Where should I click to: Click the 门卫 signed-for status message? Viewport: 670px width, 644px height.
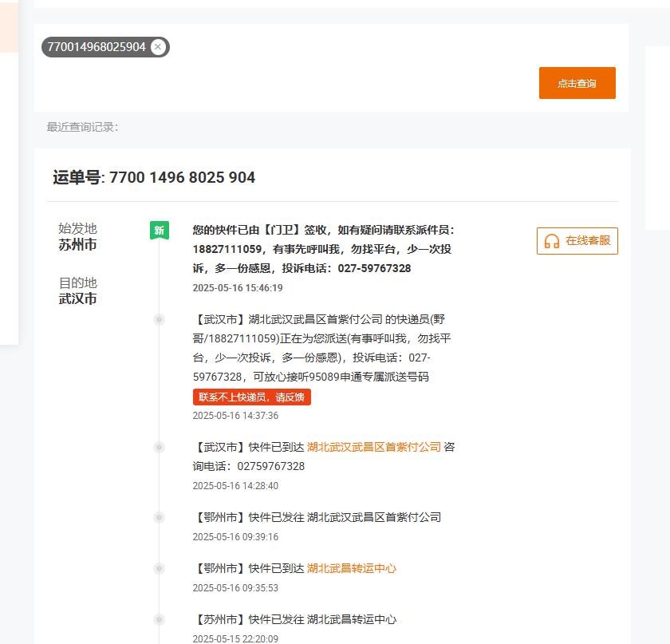point(324,249)
